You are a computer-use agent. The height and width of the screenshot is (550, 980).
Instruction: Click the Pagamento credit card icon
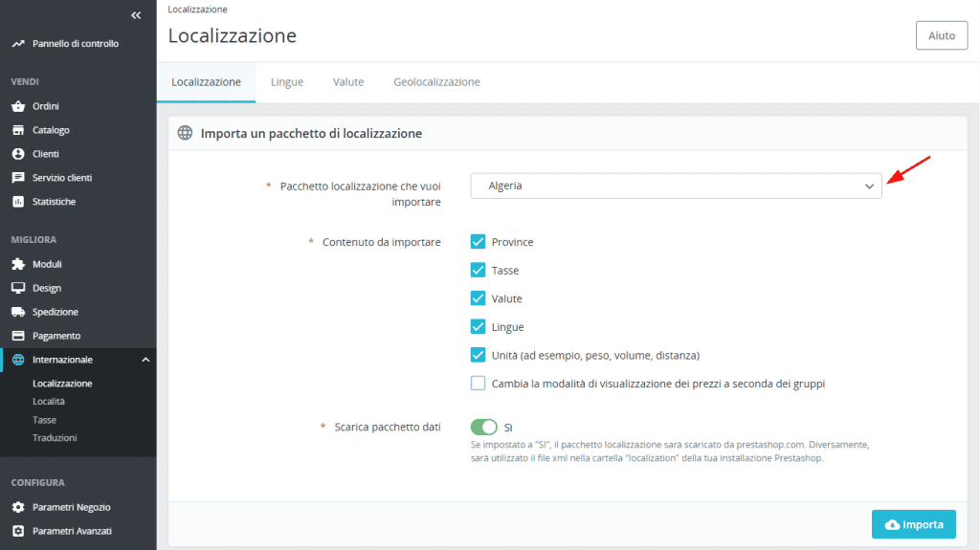point(18,336)
